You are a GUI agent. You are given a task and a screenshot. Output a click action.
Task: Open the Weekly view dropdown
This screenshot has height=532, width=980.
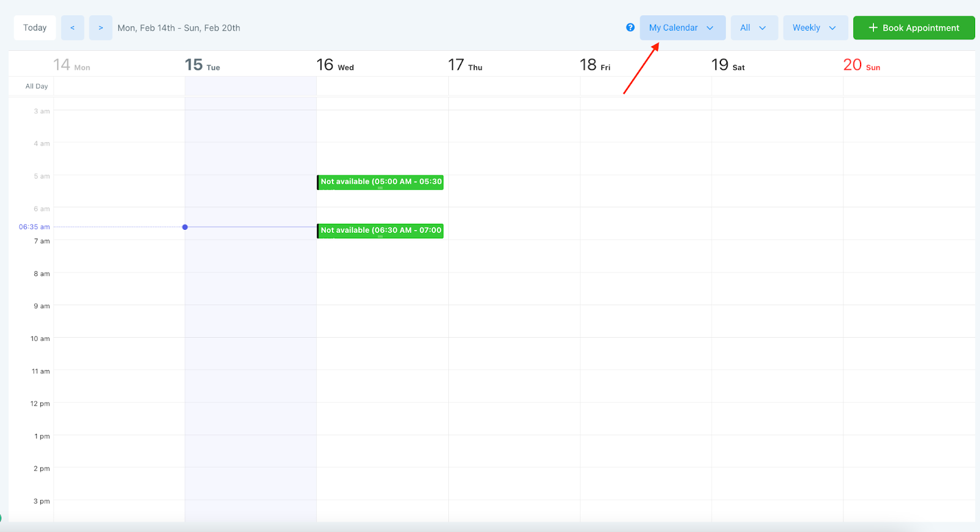[x=815, y=28]
